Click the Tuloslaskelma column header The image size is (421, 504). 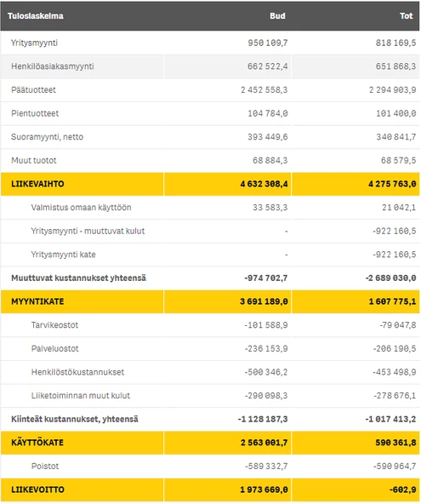pyautogui.click(x=36, y=15)
